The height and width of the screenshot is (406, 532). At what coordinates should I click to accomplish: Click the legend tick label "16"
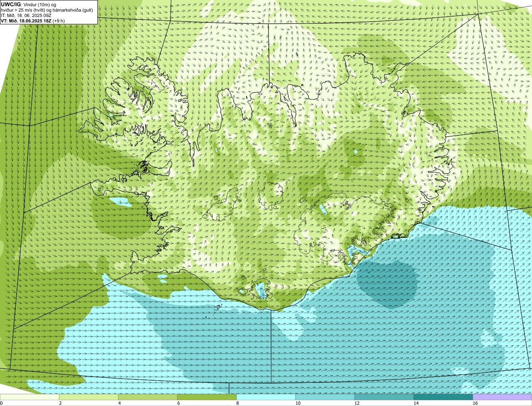coord(475,403)
